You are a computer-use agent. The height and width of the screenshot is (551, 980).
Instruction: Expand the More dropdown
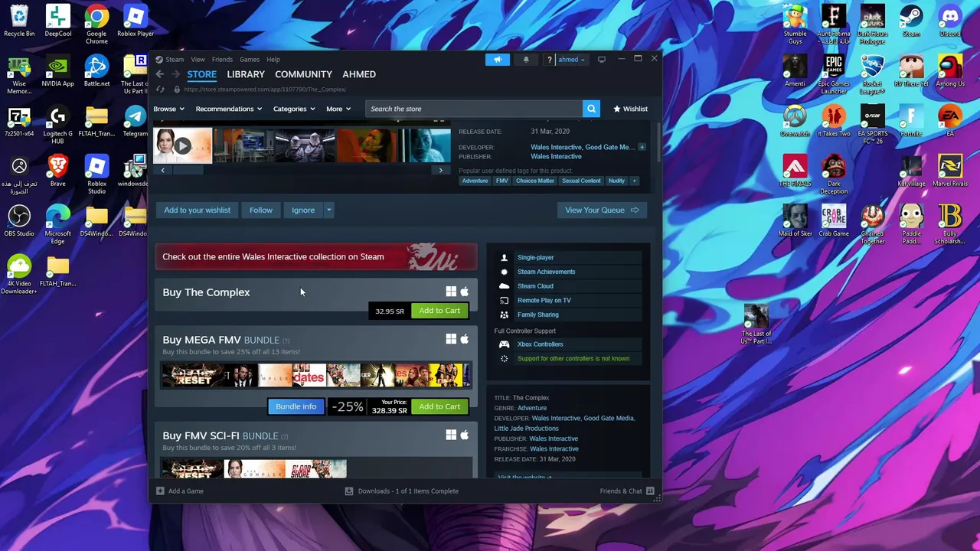pos(338,109)
